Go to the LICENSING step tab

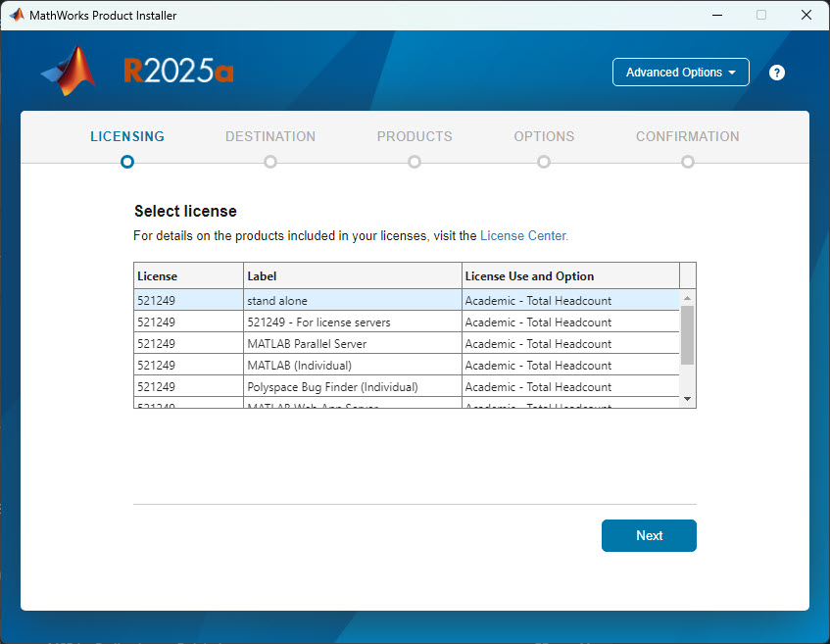127,136
